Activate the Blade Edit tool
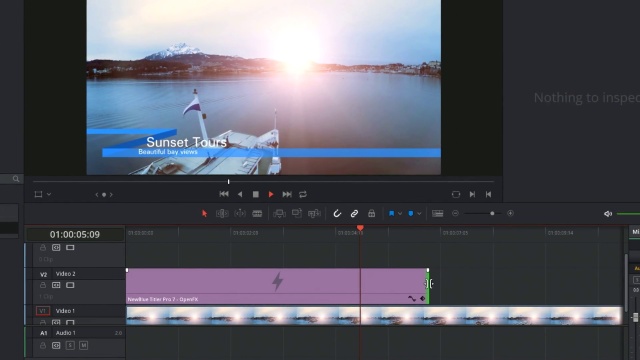Viewport: 640px width, 360px height. click(257, 213)
